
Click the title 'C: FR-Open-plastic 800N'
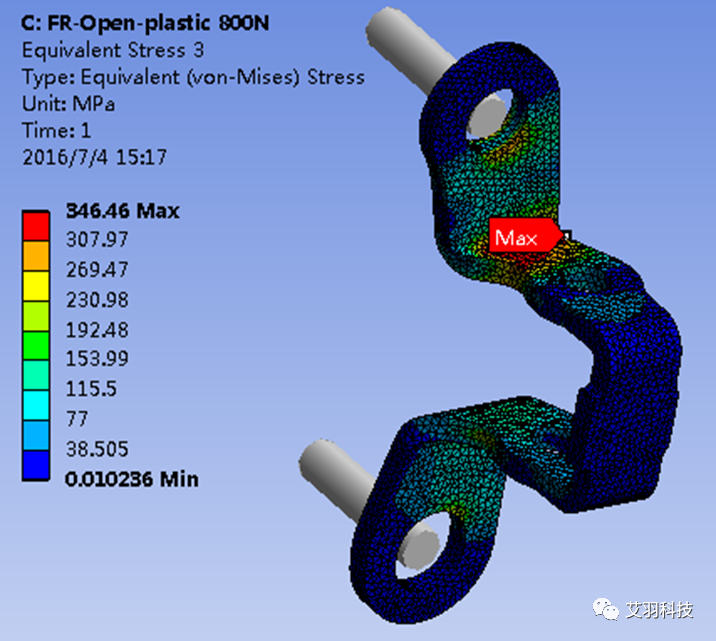[145, 24]
